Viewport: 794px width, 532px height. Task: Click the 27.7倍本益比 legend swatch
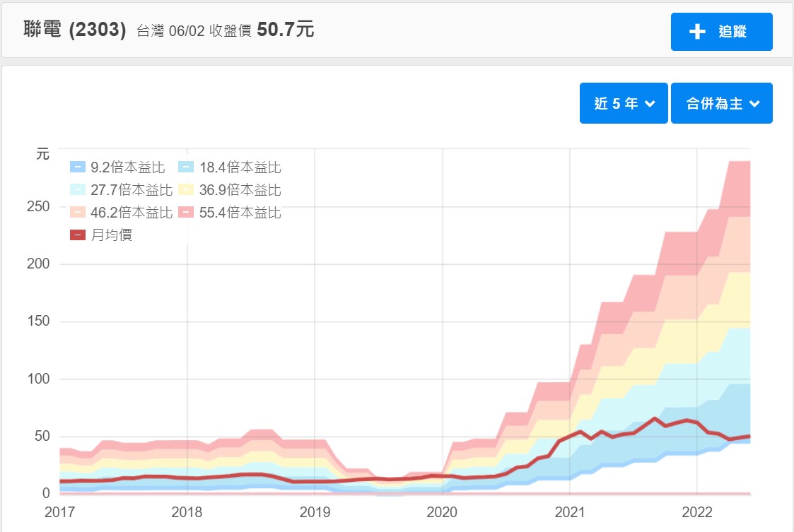click(x=78, y=190)
